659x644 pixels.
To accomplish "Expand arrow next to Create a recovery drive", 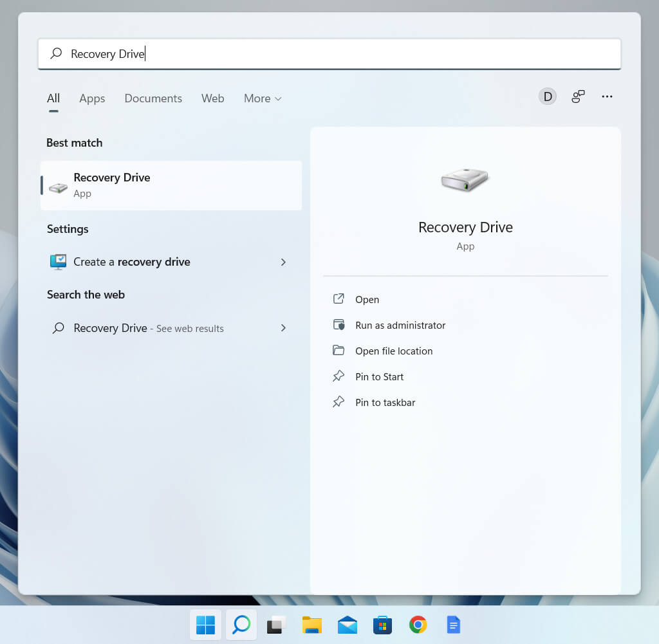I will tap(283, 262).
